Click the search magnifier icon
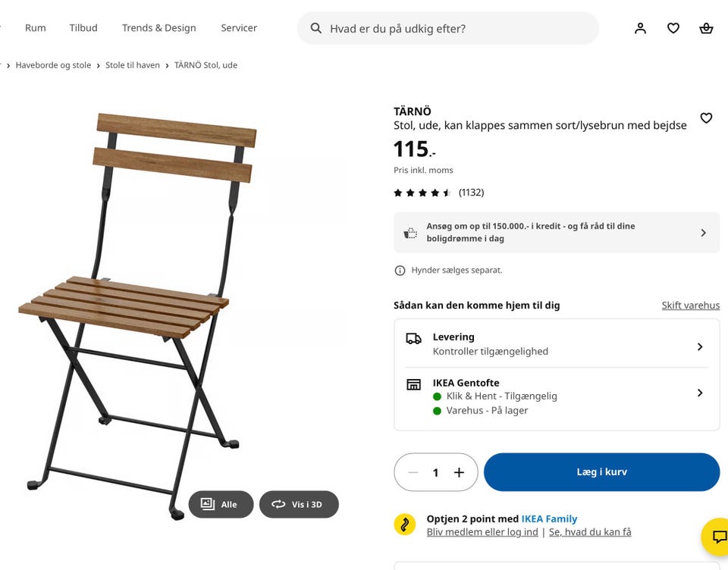728x570 pixels. click(x=316, y=28)
